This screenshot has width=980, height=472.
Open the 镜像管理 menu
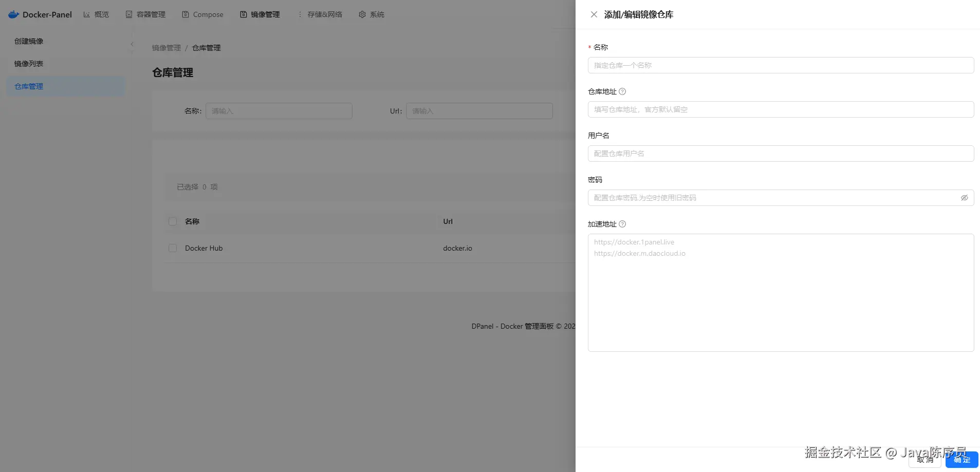(260, 14)
